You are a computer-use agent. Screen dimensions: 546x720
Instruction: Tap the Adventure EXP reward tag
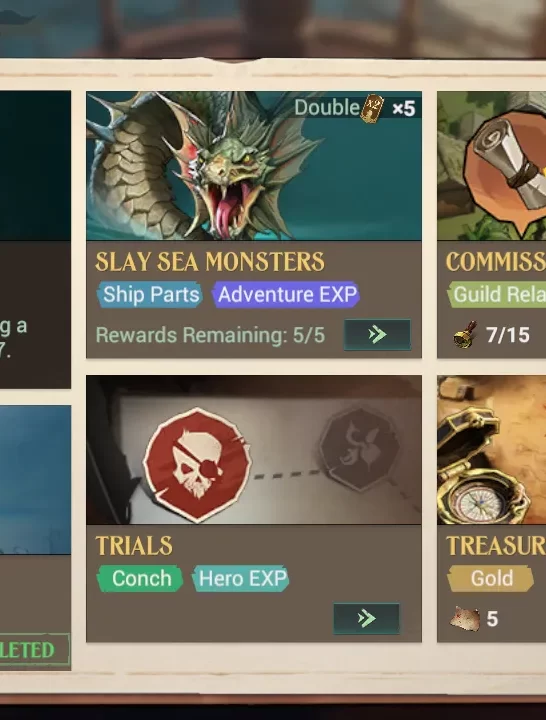286,294
